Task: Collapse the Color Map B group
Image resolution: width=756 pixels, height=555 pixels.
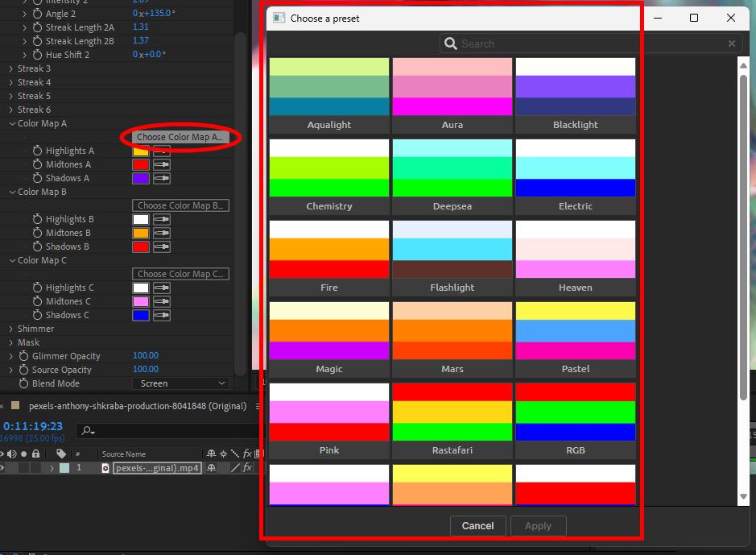Action: point(10,192)
